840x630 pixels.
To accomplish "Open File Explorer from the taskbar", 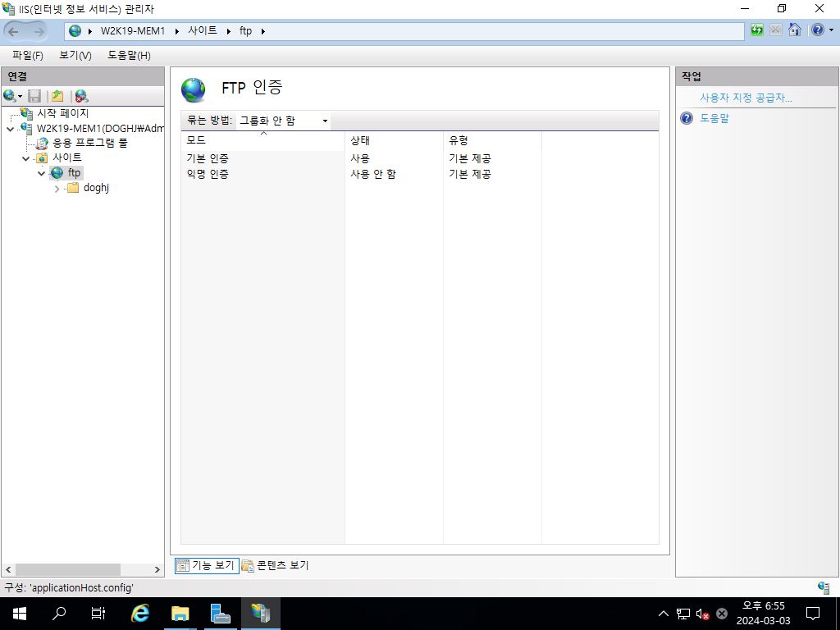I will pyautogui.click(x=180, y=614).
